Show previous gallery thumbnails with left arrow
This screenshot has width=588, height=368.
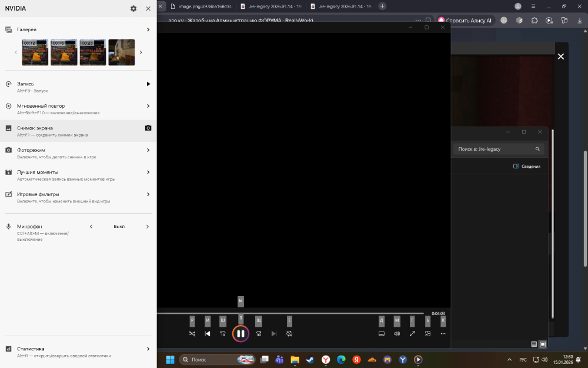[16, 52]
